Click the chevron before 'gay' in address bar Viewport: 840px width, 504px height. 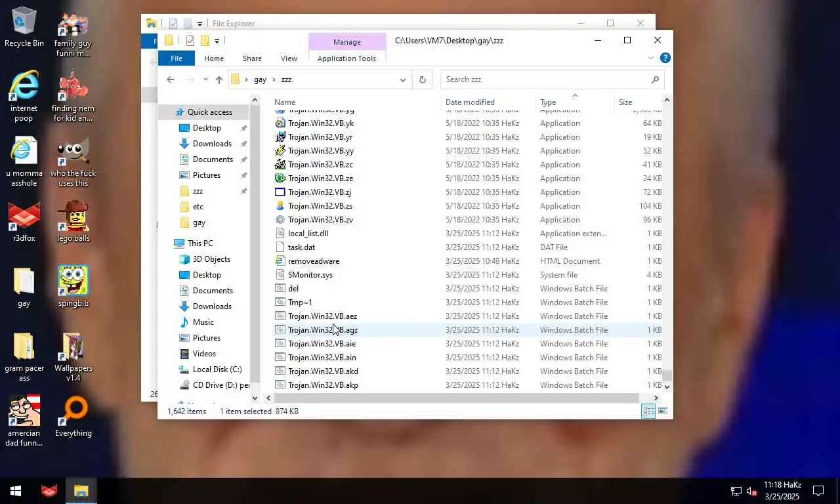pos(247,79)
